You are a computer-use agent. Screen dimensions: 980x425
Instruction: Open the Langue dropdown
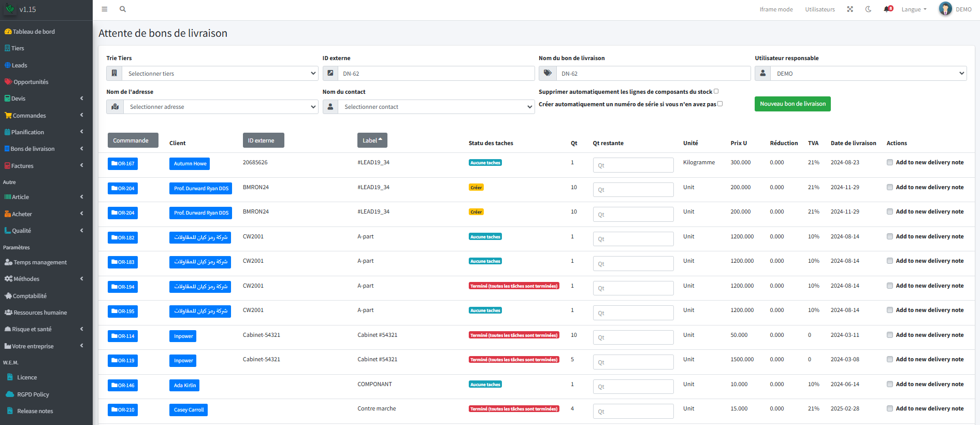(914, 9)
